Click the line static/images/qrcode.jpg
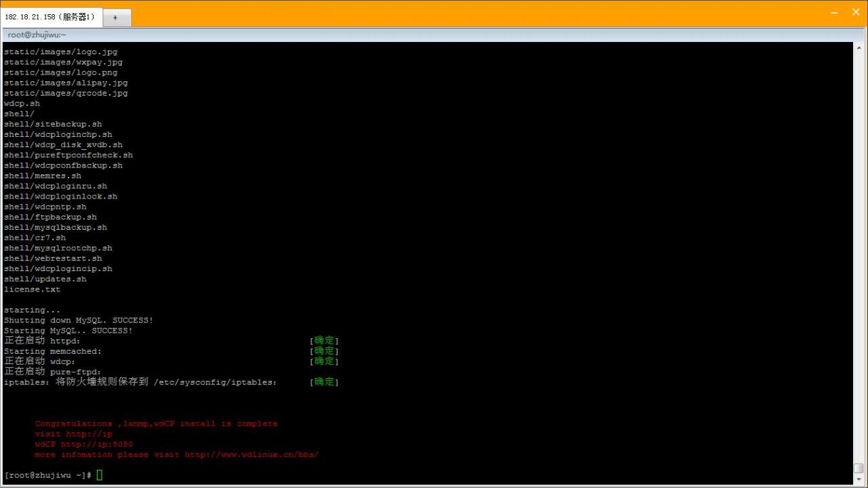The width and height of the screenshot is (868, 488). 66,93
